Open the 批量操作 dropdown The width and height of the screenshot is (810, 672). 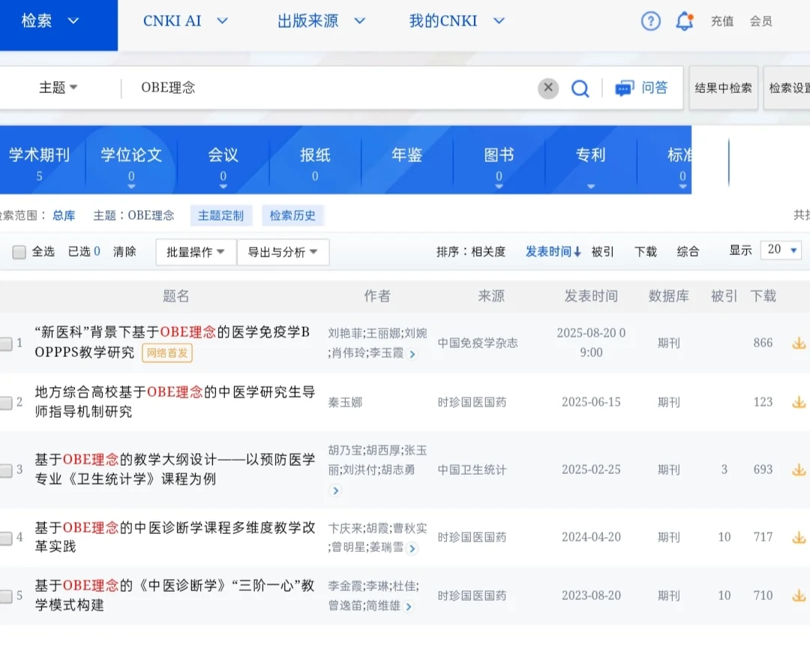[x=195, y=252]
